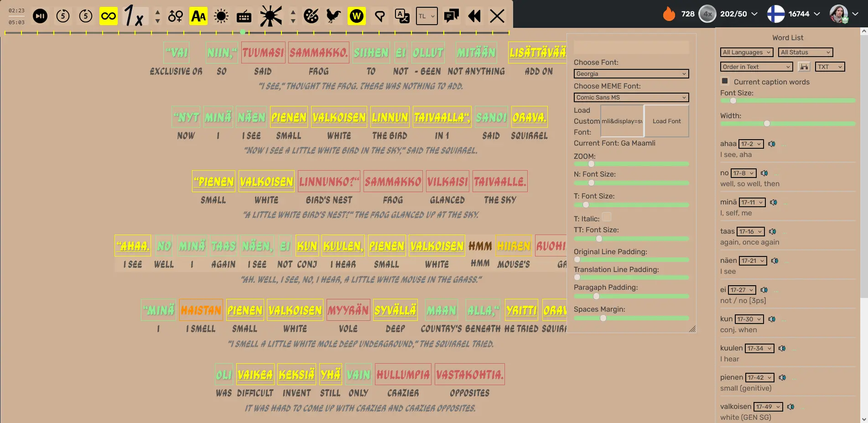Click the gender symbols icon

click(176, 16)
